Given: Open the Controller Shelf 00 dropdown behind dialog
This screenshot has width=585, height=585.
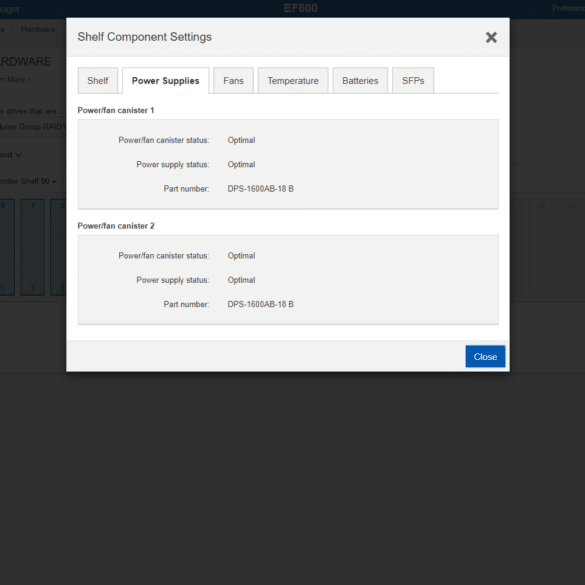Looking at the screenshot, I should [x=28, y=181].
